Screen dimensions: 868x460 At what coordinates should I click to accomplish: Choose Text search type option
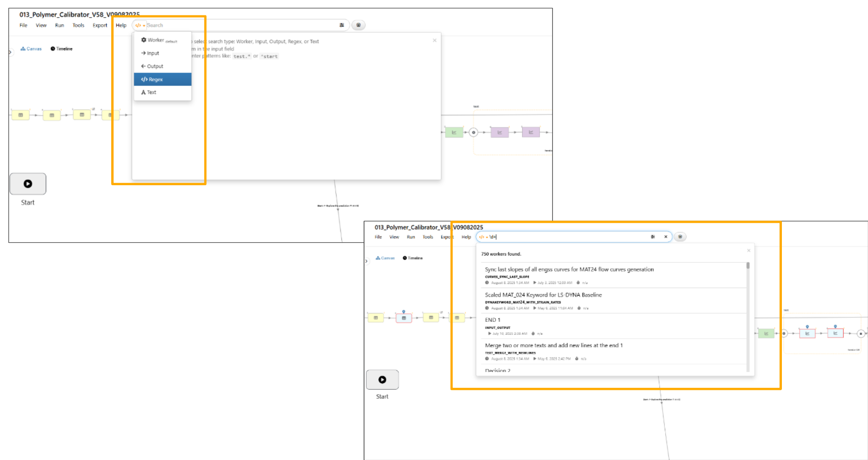click(162, 92)
